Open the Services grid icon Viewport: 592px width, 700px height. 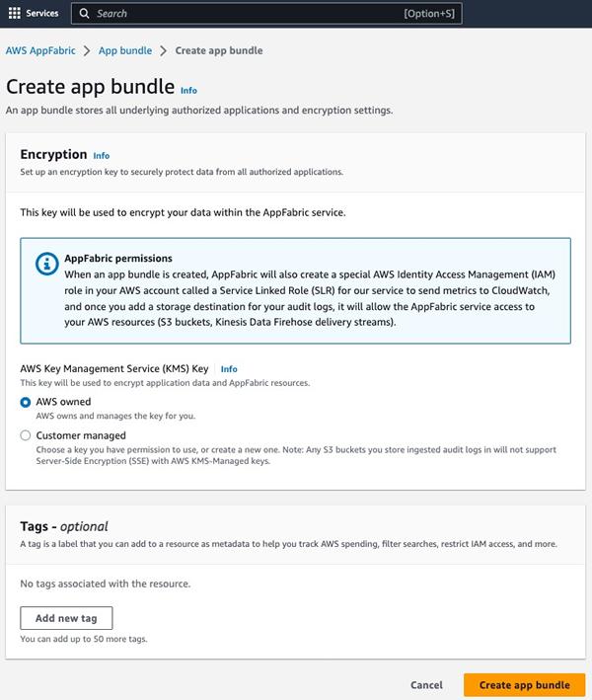pos(15,14)
